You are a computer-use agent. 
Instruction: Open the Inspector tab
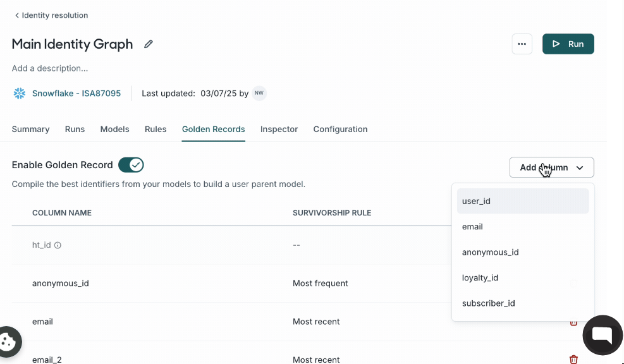click(x=279, y=130)
